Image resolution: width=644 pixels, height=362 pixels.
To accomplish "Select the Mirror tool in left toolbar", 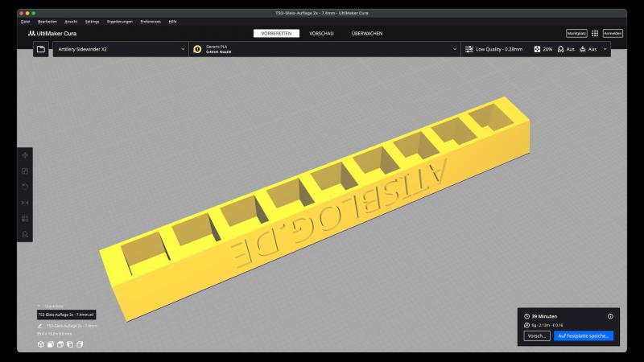I will [x=25, y=203].
